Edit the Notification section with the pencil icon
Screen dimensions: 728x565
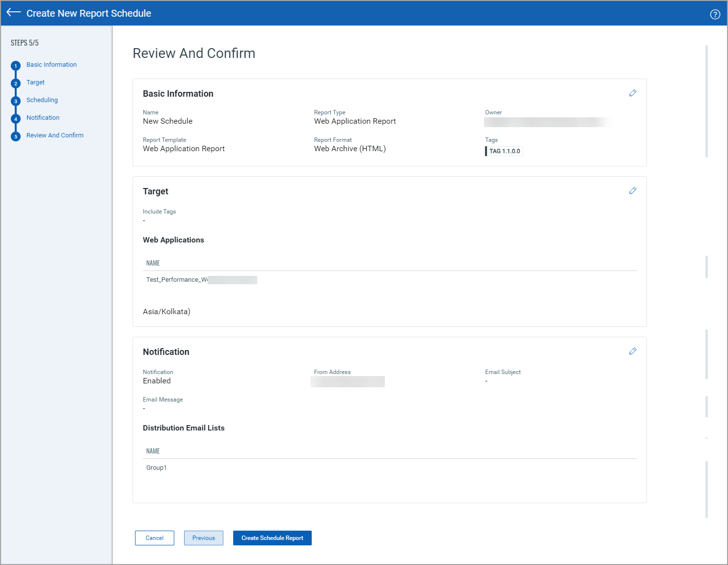[x=633, y=351]
